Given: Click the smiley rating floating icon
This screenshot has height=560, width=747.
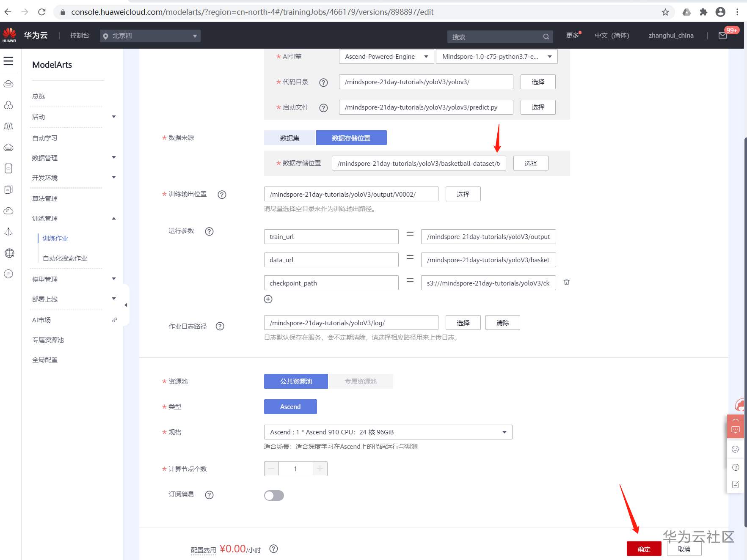Looking at the screenshot, I should (736, 449).
